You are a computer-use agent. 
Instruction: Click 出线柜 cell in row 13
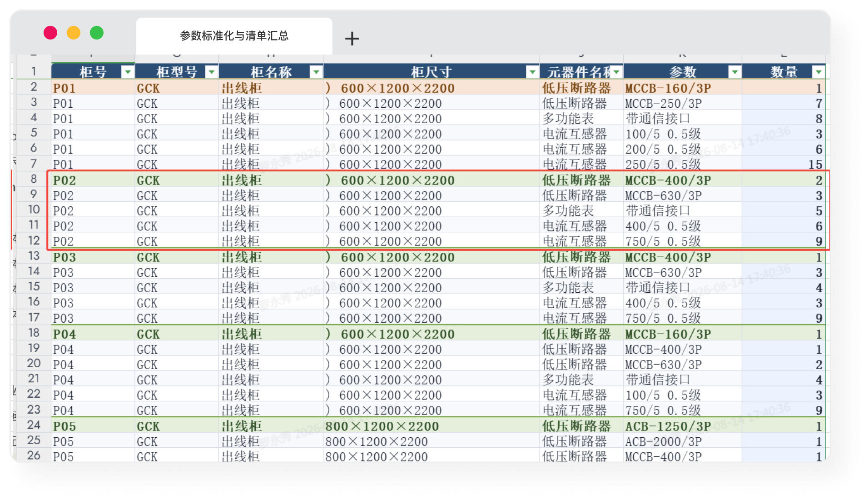[271, 257]
